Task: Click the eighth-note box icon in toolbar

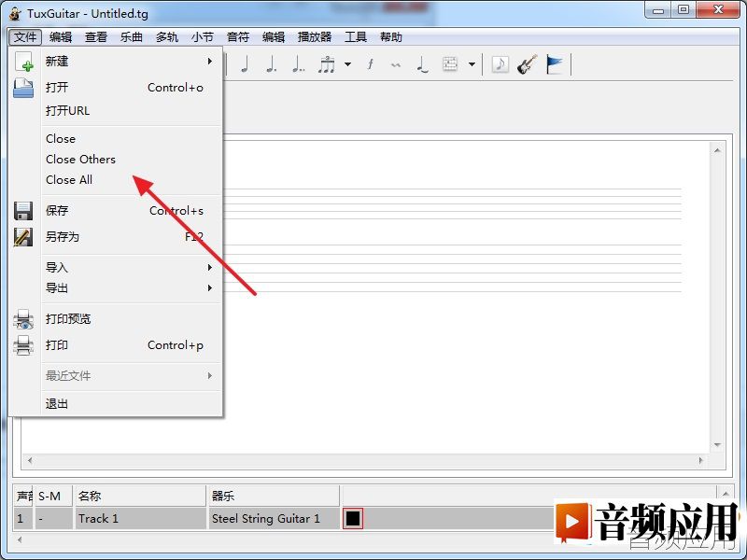Action: click(x=500, y=63)
